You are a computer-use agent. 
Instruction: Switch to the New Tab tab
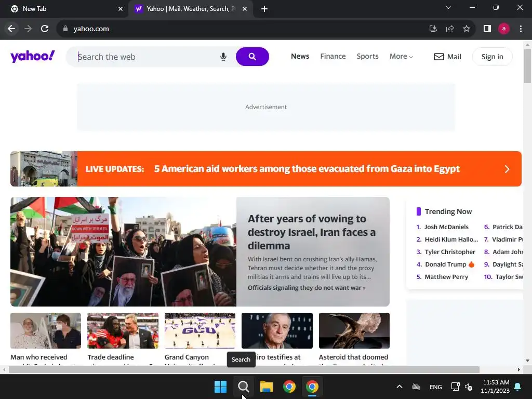tap(64, 9)
